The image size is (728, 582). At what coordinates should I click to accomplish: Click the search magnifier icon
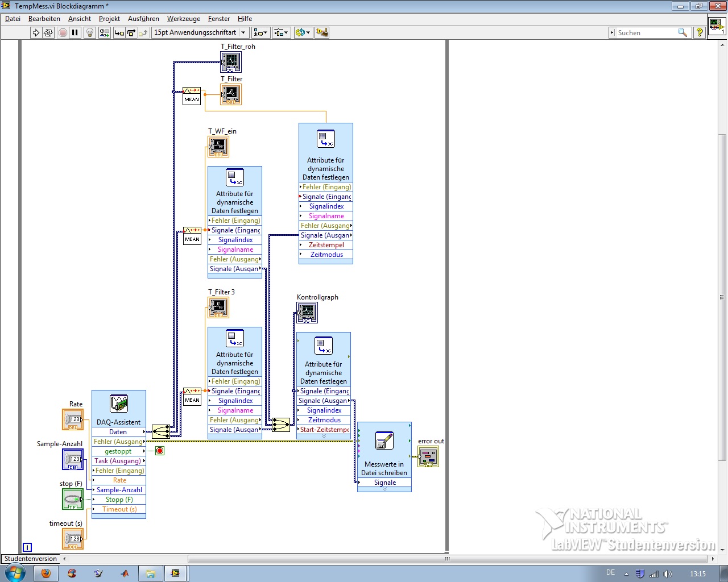coord(682,32)
